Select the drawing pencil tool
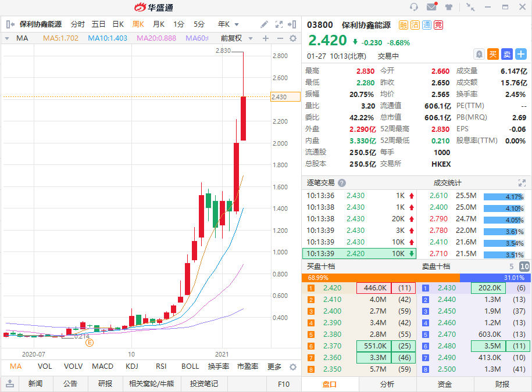The height and width of the screenshot is (392, 532). pyautogui.click(x=264, y=24)
